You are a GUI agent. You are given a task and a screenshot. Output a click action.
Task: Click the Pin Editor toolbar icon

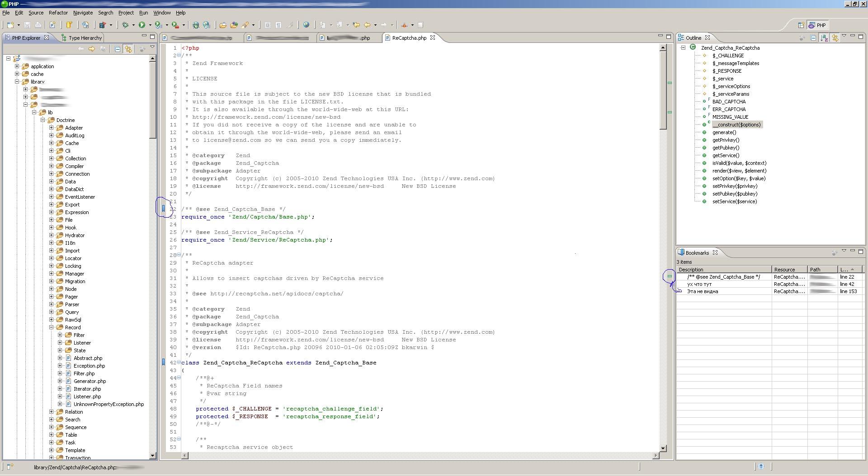coord(420,25)
